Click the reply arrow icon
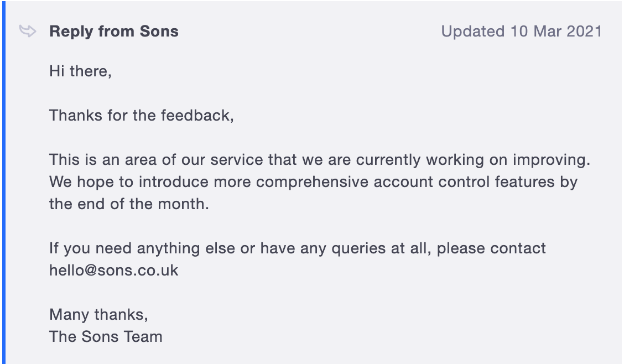 click(x=28, y=31)
